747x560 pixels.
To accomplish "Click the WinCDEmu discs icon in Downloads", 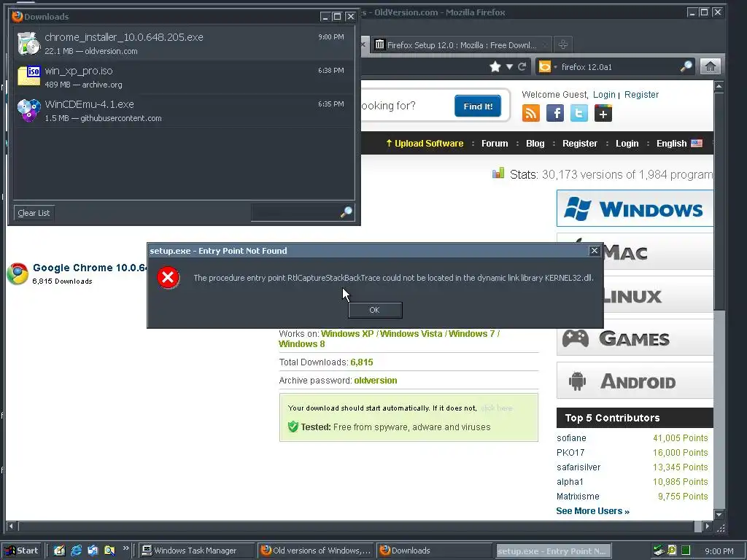I will [x=28, y=110].
